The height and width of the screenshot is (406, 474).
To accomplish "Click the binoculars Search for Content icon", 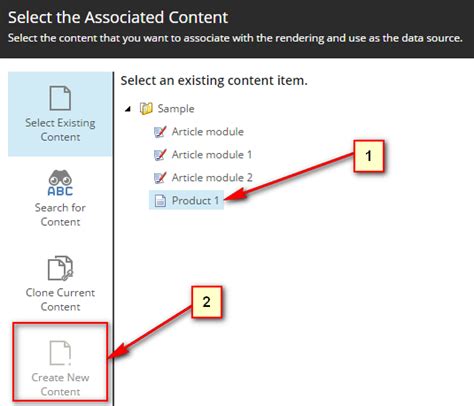I will (x=60, y=183).
